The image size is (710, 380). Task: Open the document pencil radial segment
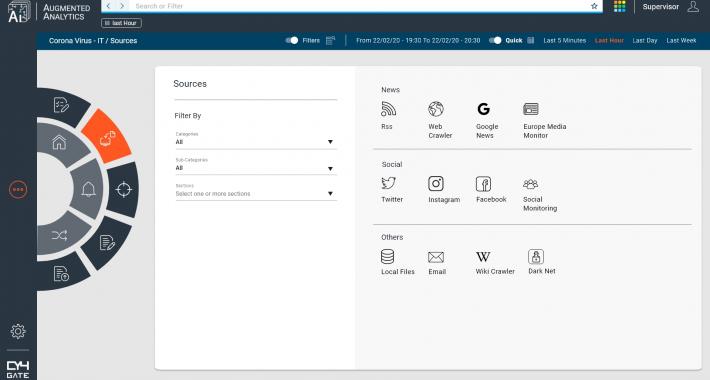pyautogui.click(x=107, y=243)
